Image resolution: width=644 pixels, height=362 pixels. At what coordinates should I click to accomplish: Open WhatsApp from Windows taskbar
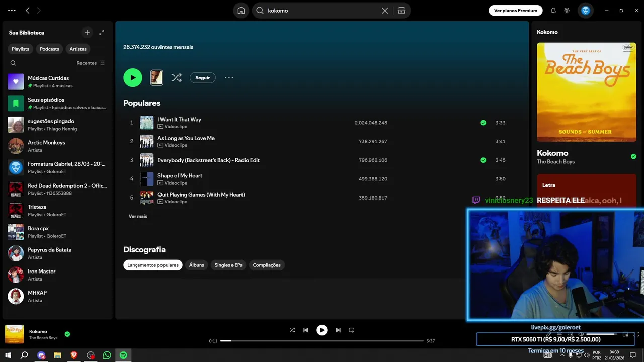[x=107, y=355]
